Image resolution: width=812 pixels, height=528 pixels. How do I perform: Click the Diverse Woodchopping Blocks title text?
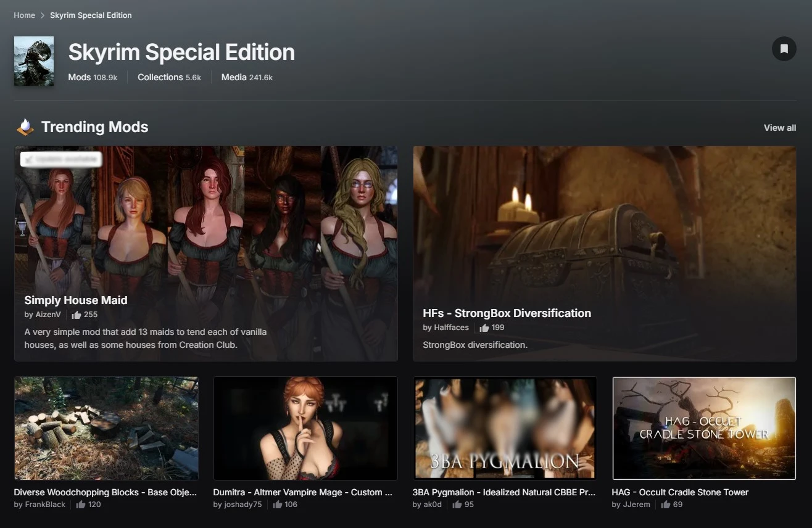(106, 492)
